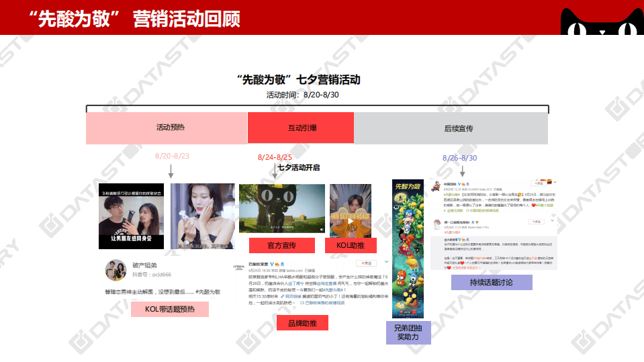Click the 兄弟团抽奖助力 purple label
Image resolution: width=644 pixels, height=362 pixels.
[408, 332]
